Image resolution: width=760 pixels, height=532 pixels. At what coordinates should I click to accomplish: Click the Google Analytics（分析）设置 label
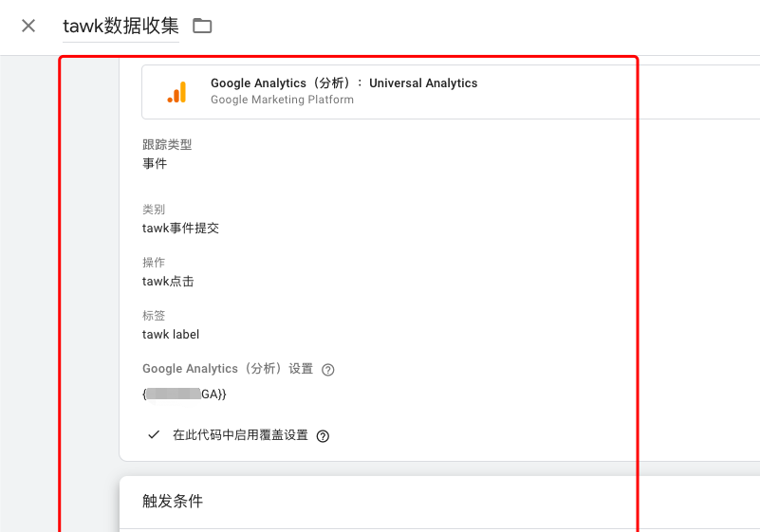pos(227,369)
